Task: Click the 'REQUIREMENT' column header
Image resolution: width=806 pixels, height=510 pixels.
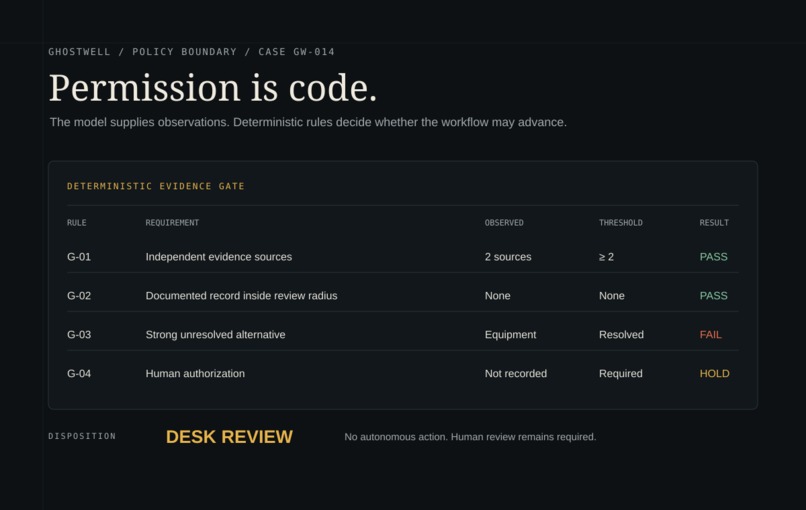Action: tap(172, 223)
